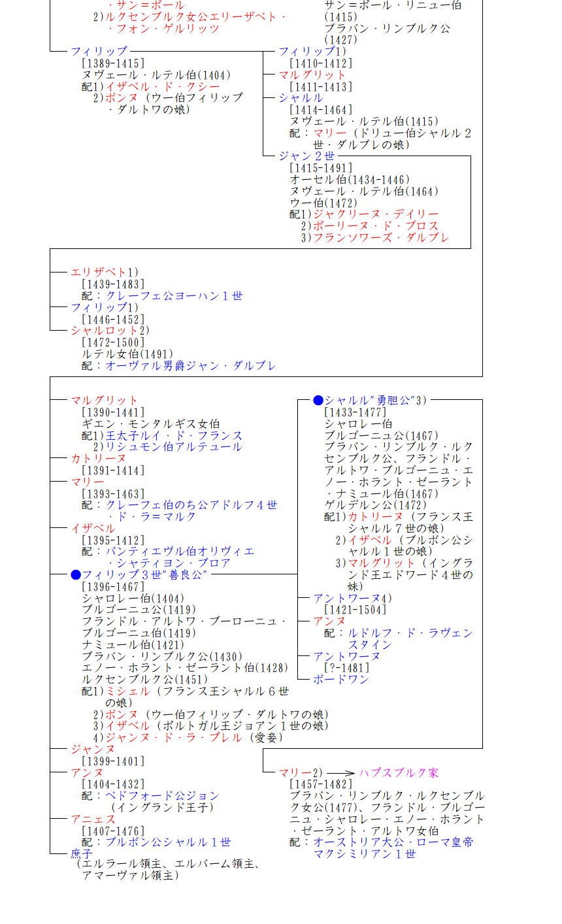The image size is (562, 924).
Task: Click 王太子ルイ・ド・フランス link
Action: point(174,436)
